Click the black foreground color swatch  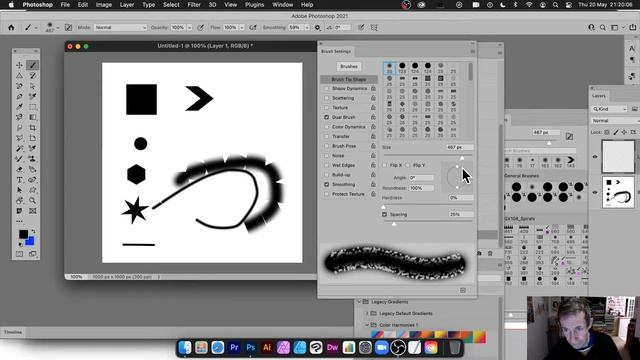point(23,234)
